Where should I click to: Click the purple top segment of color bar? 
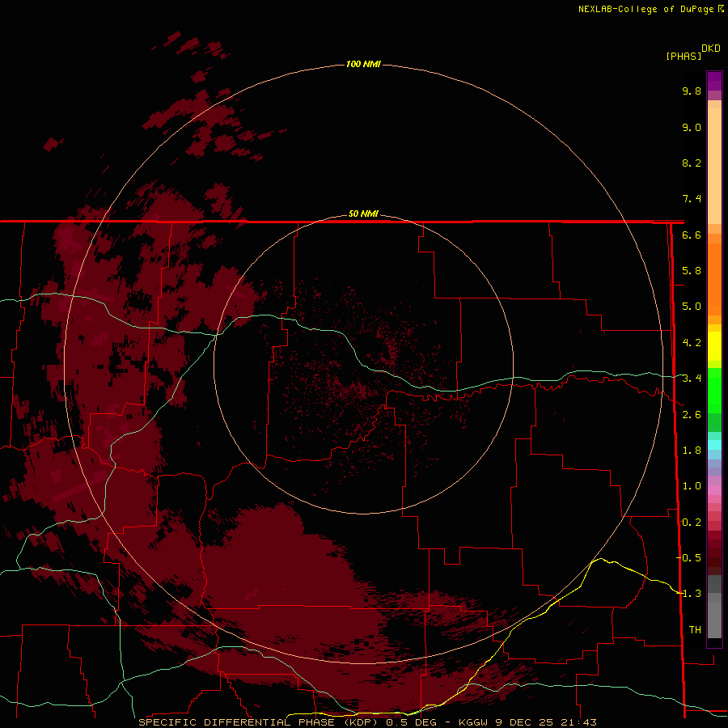click(x=714, y=81)
